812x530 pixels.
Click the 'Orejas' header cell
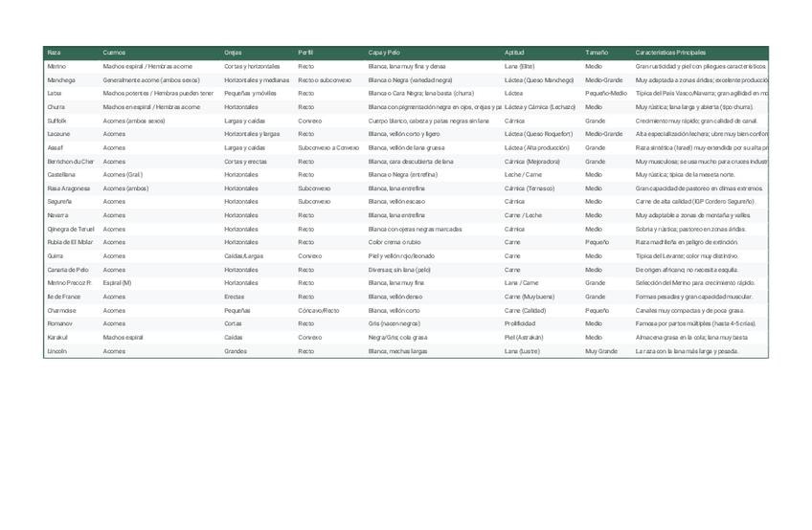[233, 52]
